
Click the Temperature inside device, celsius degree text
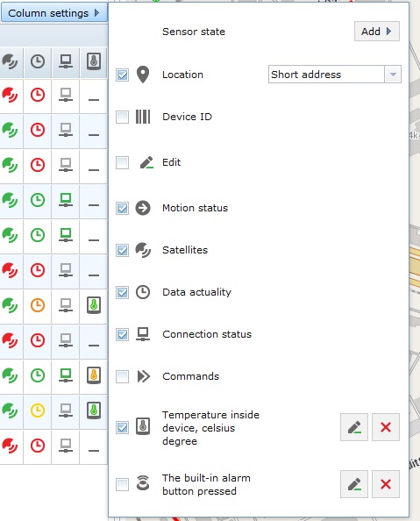pos(210,428)
